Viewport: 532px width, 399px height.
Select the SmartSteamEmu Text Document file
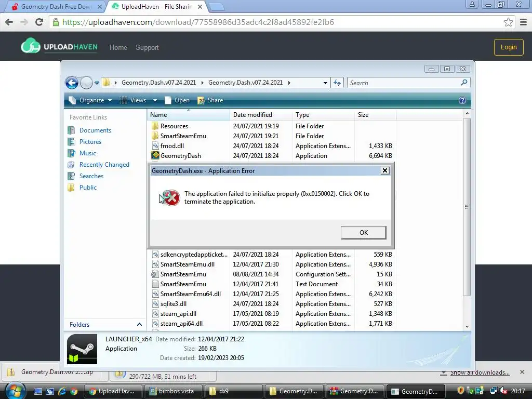pyautogui.click(x=271, y=284)
